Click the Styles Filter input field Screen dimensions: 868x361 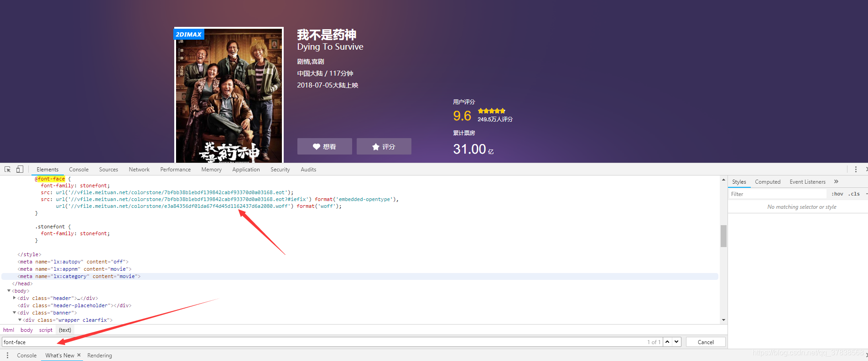(778, 194)
